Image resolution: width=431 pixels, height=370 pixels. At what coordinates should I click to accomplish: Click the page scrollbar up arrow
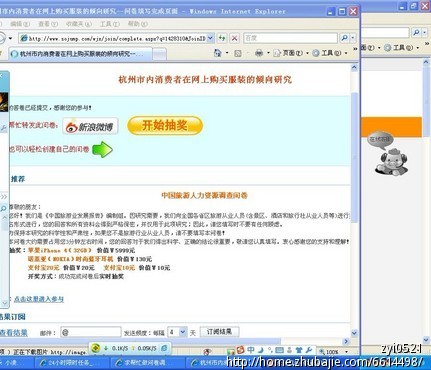tap(354, 67)
